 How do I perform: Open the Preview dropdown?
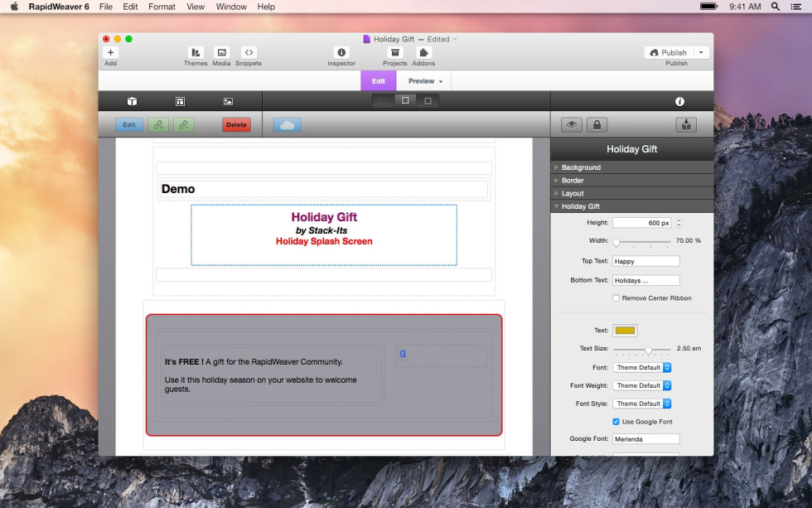click(x=425, y=81)
